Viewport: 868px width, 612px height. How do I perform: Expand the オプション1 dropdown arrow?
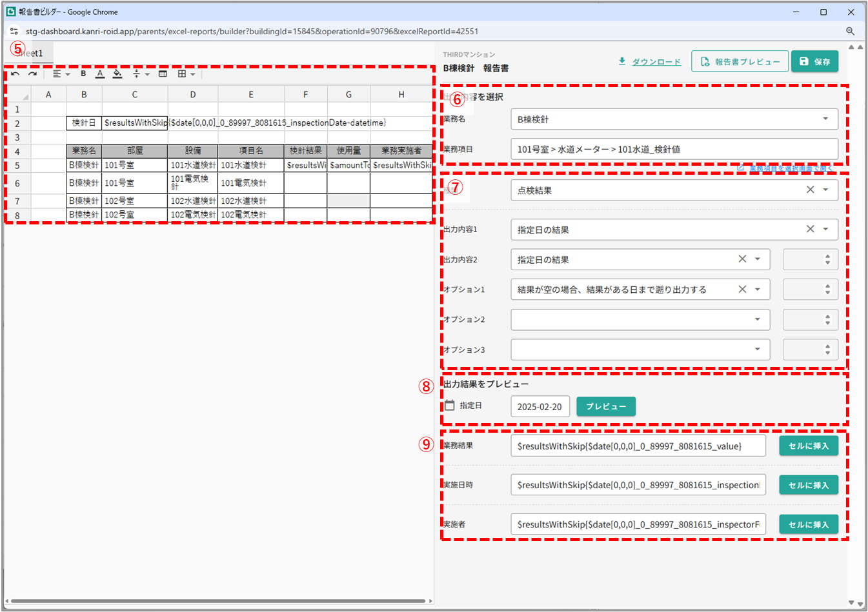pos(758,290)
